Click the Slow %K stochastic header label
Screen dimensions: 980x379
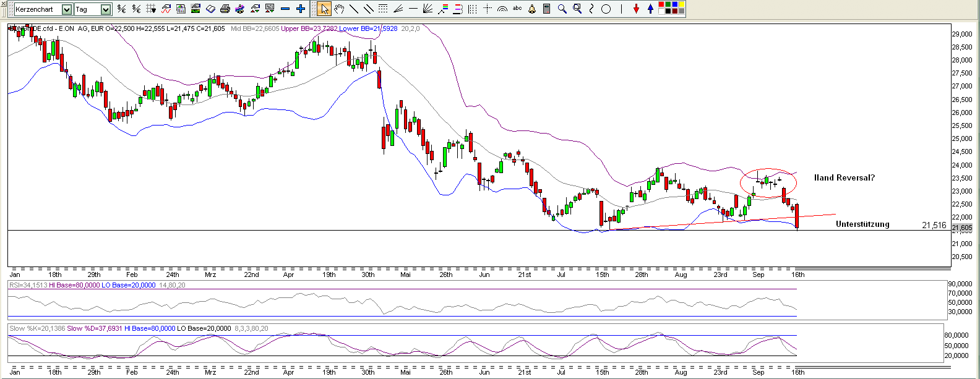(x=37, y=329)
